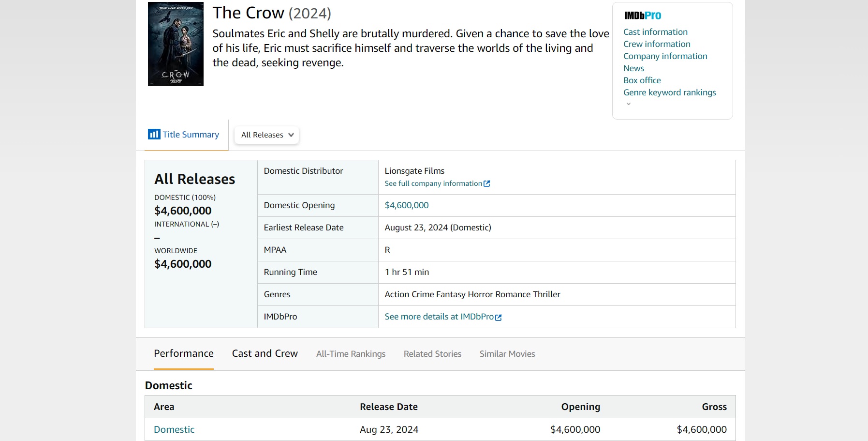Open the Related Stories tab
868x441 pixels.
click(432, 354)
